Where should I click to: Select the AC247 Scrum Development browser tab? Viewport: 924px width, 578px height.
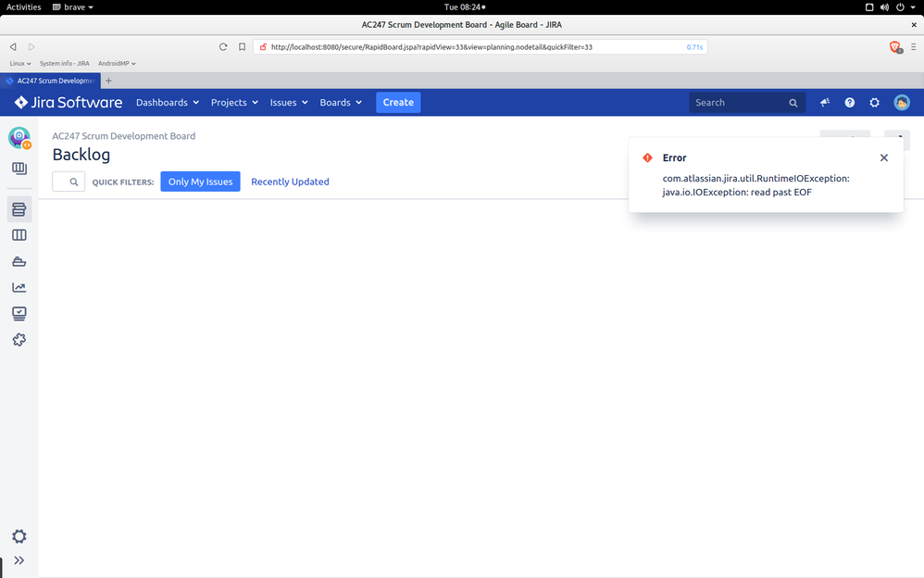(x=51, y=81)
